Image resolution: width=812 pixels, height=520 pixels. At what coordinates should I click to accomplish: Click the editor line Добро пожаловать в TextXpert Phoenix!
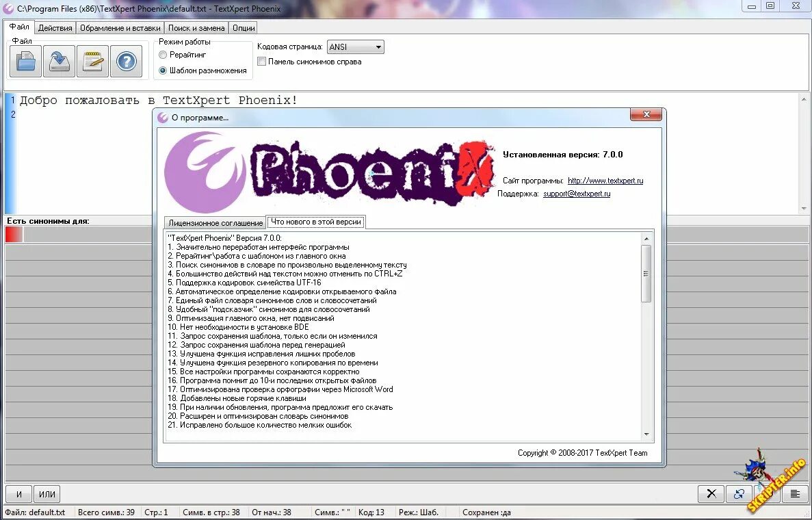coord(159,100)
